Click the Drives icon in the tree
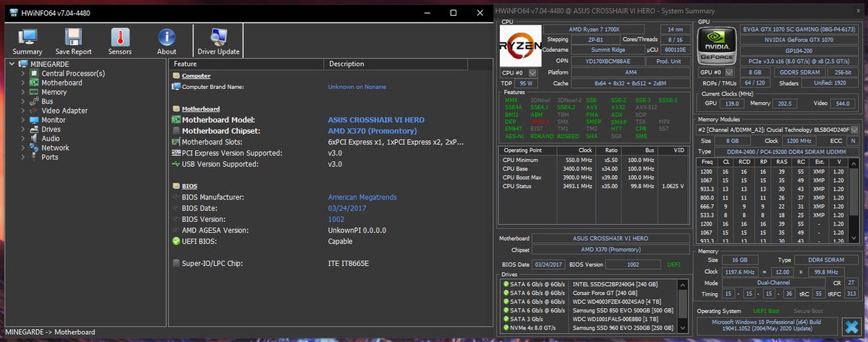The width and height of the screenshot is (868, 342). (34, 129)
